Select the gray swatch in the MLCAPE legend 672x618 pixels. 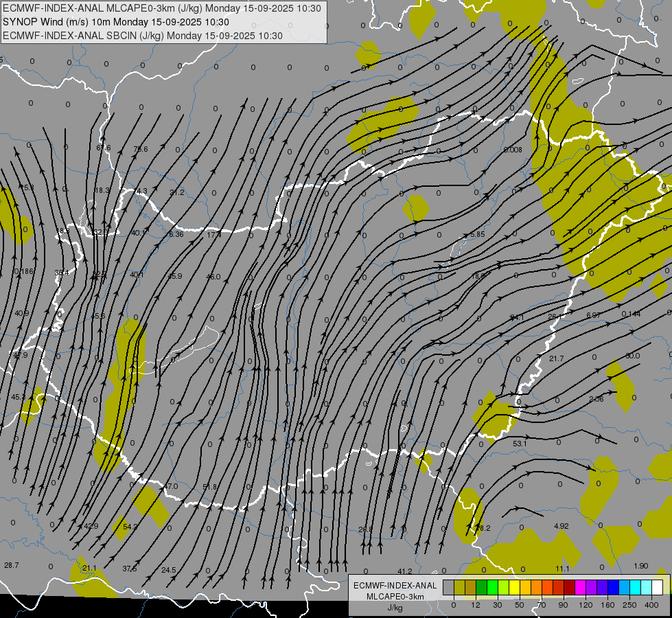click(x=448, y=588)
